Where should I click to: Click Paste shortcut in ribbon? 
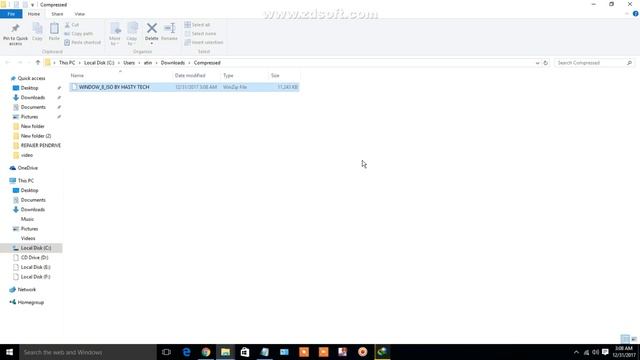[x=82, y=42]
